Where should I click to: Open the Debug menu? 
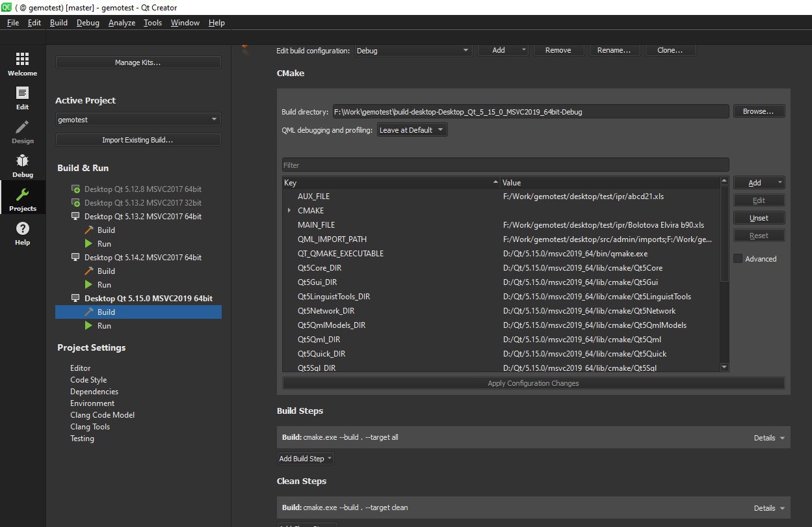[88, 23]
